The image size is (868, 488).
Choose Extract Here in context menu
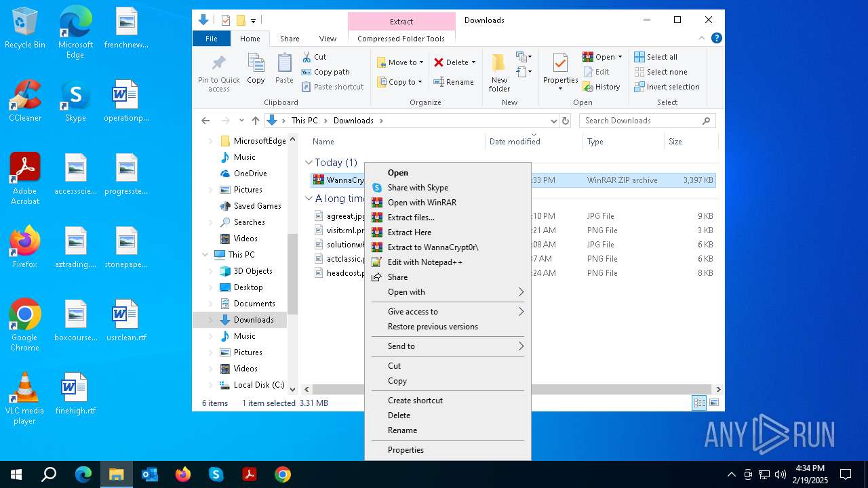[448, 232]
